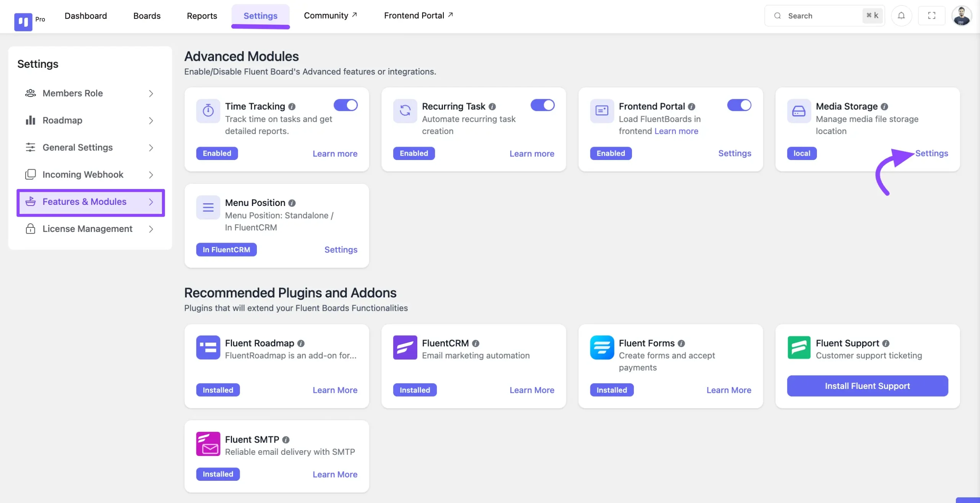Switch to the Reports tab
The width and height of the screenshot is (980, 503).
[x=202, y=16]
